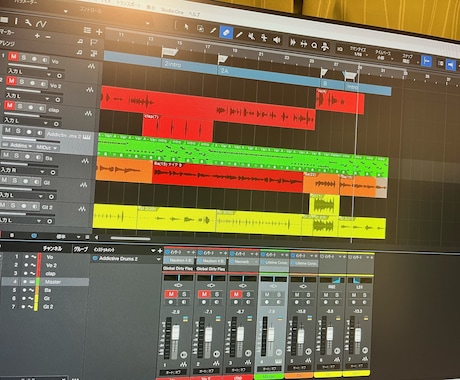Click the Global Dirty Plate insert on channel 1

tap(178, 268)
